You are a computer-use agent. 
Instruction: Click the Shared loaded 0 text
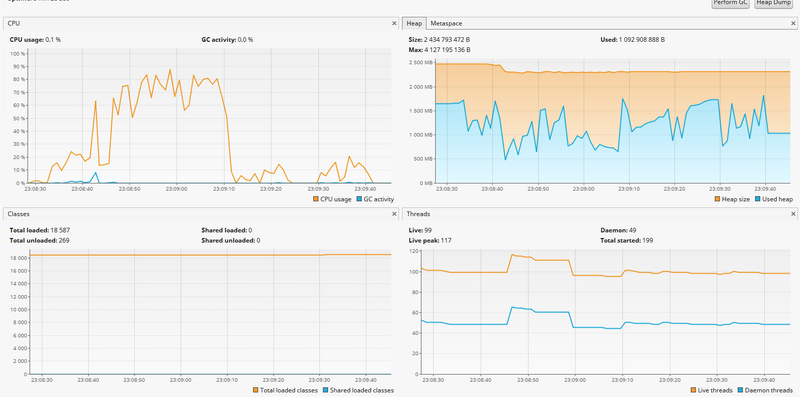pos(227,230)
